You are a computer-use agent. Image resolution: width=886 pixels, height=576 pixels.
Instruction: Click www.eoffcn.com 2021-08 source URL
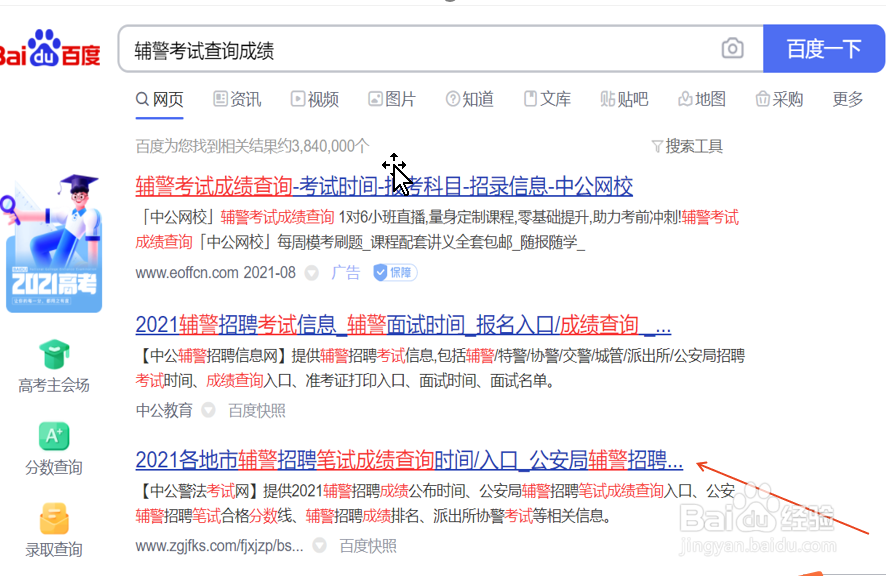click(215, 273)
